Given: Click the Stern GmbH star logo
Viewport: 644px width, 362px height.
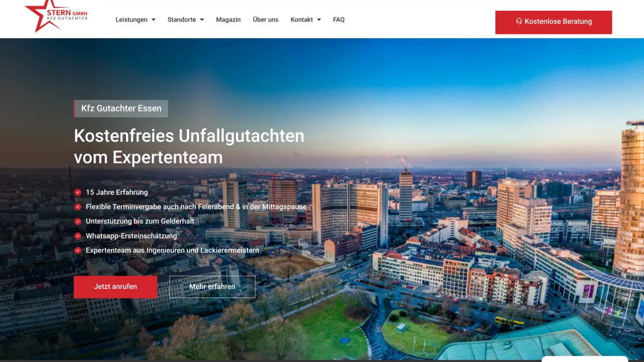Looking at the screenshot, I should coord(56,16).
